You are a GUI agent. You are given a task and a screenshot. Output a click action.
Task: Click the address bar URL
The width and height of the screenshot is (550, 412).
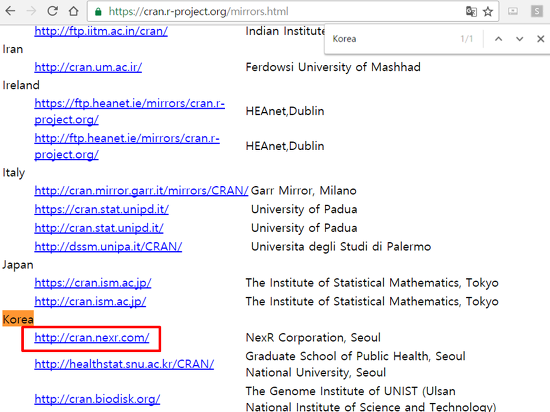tap(199, 12)
